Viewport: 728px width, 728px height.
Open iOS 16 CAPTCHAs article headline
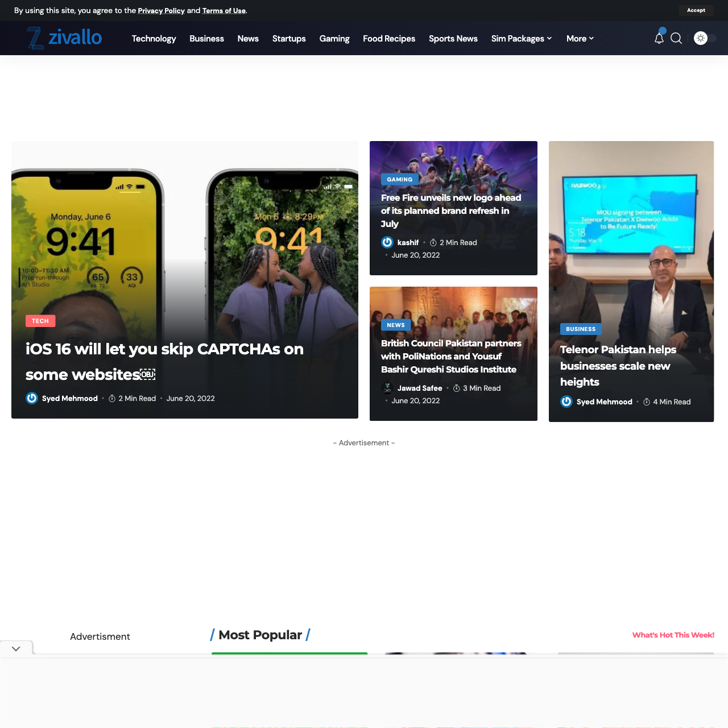coord(165,362)
